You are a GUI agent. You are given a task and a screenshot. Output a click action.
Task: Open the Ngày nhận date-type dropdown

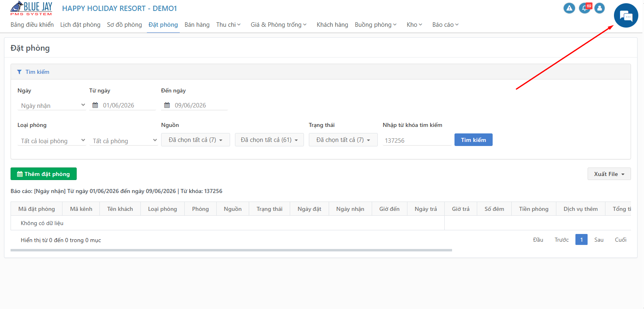tap(52, 105)
